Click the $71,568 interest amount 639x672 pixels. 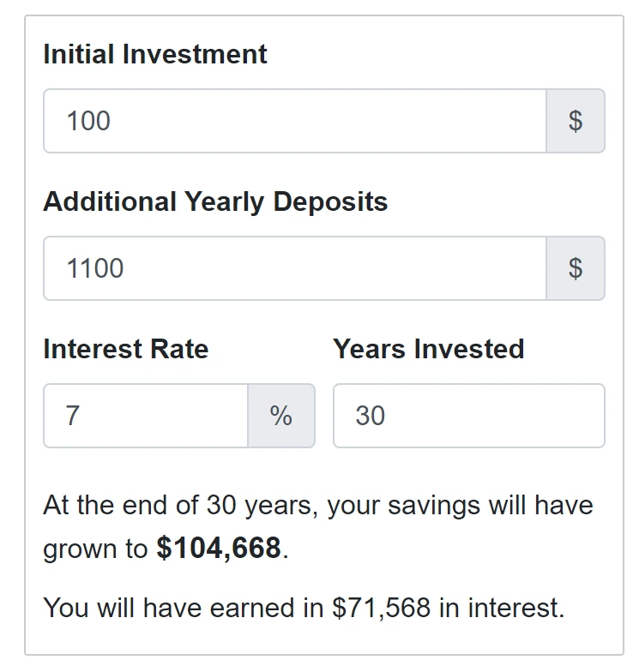381,608
